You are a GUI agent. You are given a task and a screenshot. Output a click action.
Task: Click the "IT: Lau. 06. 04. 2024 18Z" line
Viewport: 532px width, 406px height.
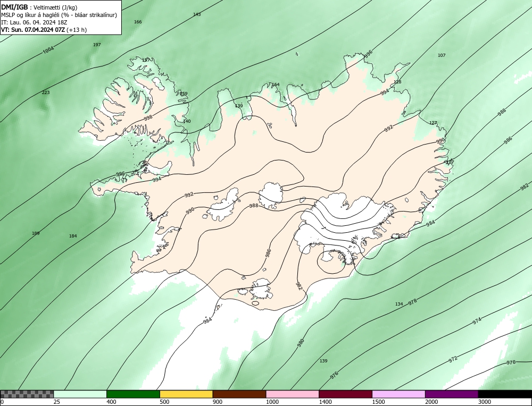tap(34, 22)
